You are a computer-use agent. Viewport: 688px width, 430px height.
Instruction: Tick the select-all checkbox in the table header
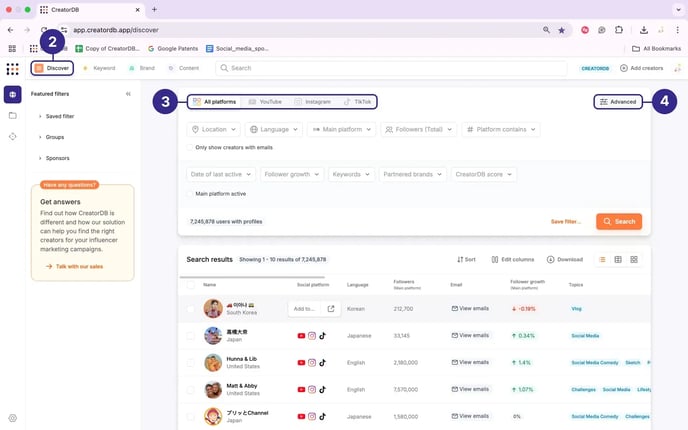click(x=190, y=285)
